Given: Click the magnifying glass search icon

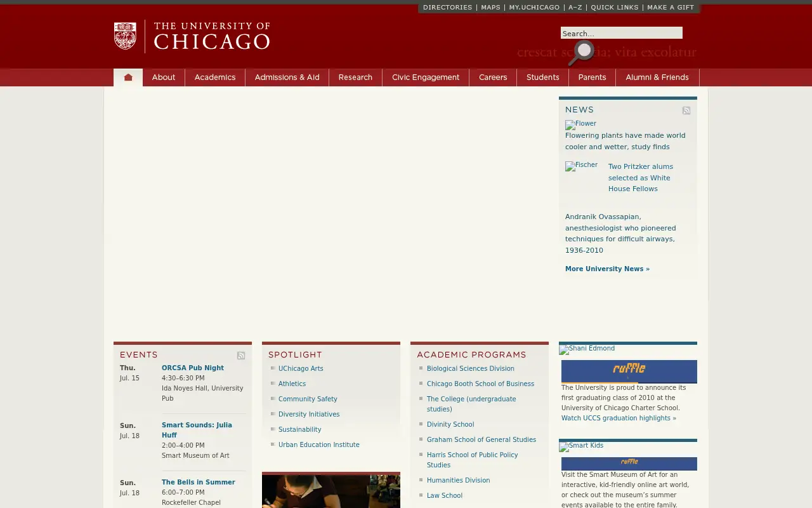Looking at the screenshot, I should pyautogui.click(x=581, y=53).
